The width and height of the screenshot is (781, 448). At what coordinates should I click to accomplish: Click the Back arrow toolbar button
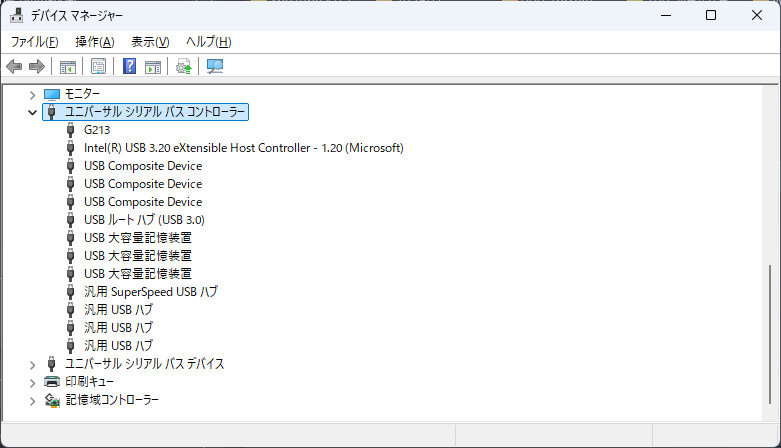coord(14,67)
